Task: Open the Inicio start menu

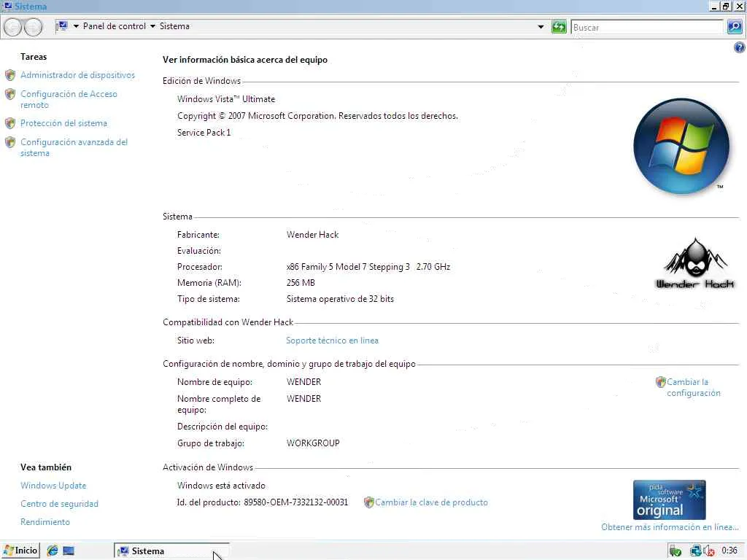Action: 20,551
